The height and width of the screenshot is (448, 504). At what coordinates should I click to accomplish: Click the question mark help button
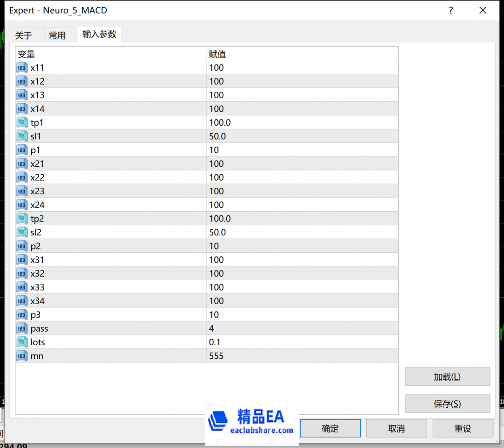coord(451,10)
